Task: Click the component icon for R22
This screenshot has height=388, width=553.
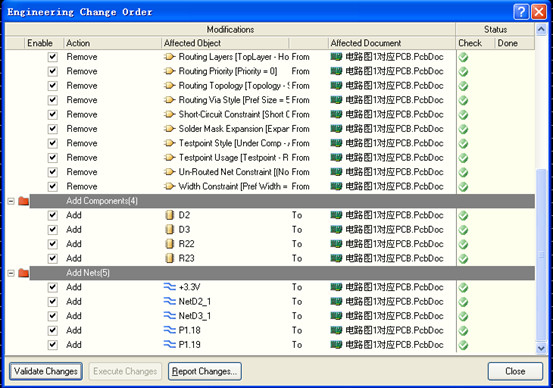Action: [170, 244]
